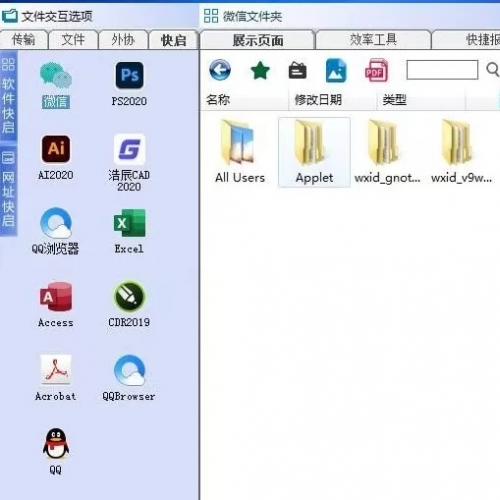This screenshot has width=500, height=500.
Task: Switch to the 传输 tab
Action: tap(24, 40)
